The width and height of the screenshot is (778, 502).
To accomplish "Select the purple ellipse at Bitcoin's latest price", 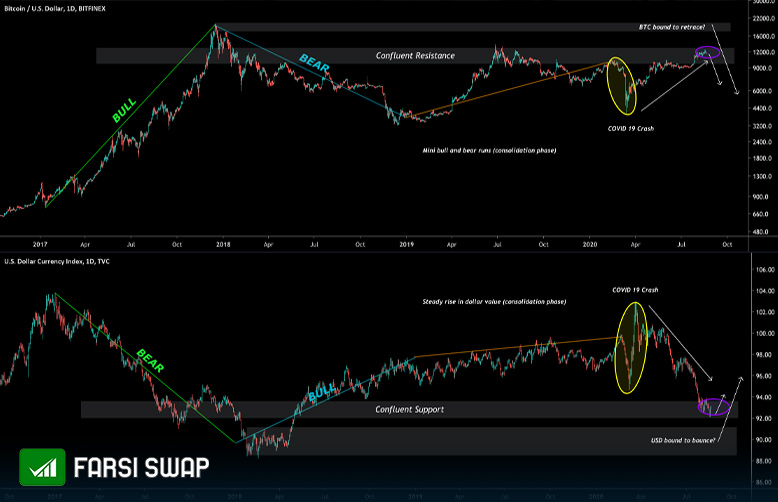I will (x=707, y=52).
